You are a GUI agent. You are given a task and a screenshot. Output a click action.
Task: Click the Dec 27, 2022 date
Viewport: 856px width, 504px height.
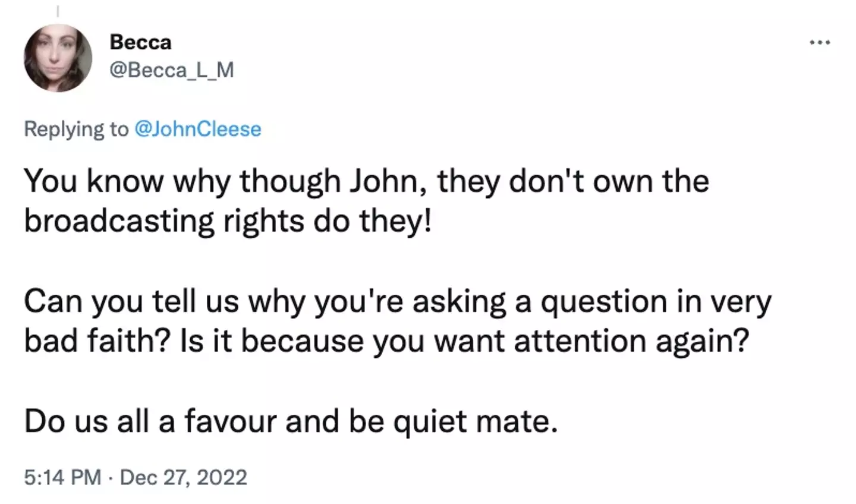[183, 477]
